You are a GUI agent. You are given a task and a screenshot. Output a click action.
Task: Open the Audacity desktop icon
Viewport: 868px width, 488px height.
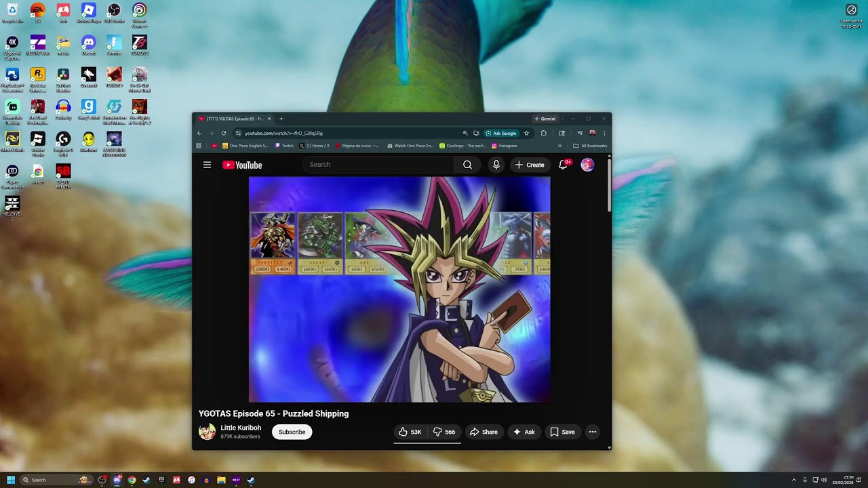[63, 110]
